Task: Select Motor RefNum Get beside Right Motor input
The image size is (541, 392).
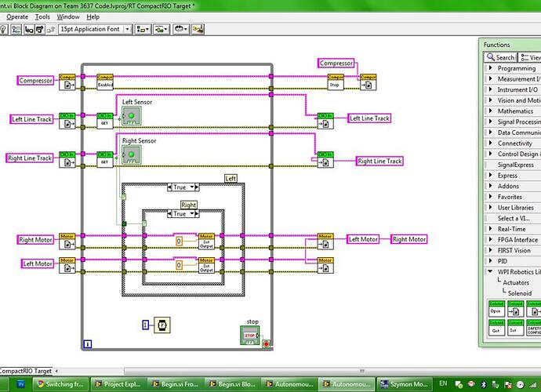Action: point(67,241)
